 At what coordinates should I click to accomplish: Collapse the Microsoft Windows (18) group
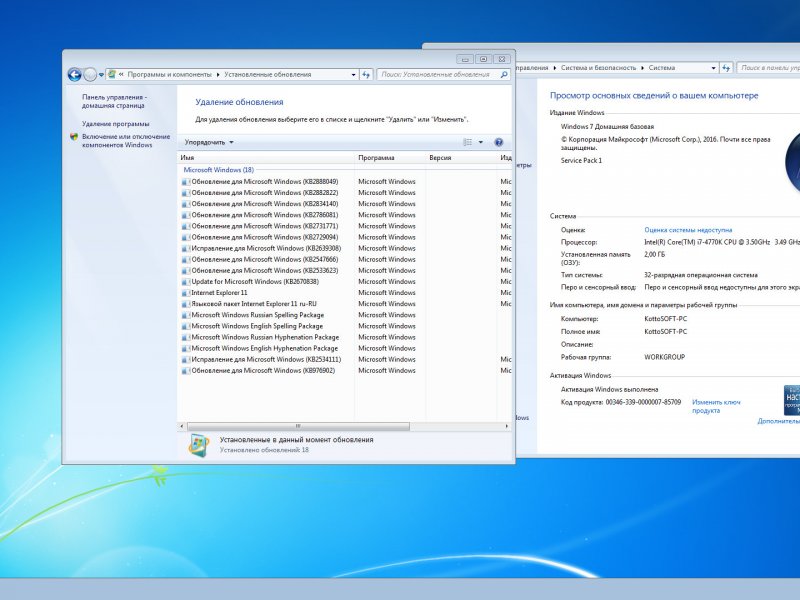(218, 170)
